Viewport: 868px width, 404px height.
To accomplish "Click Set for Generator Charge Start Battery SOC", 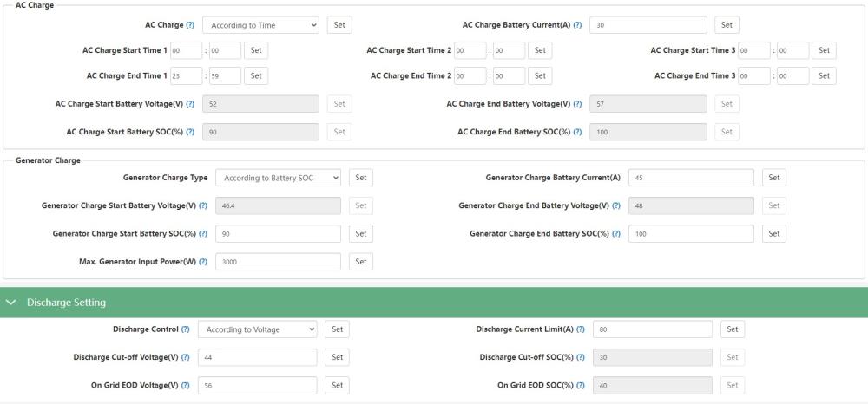I will 361,234.
